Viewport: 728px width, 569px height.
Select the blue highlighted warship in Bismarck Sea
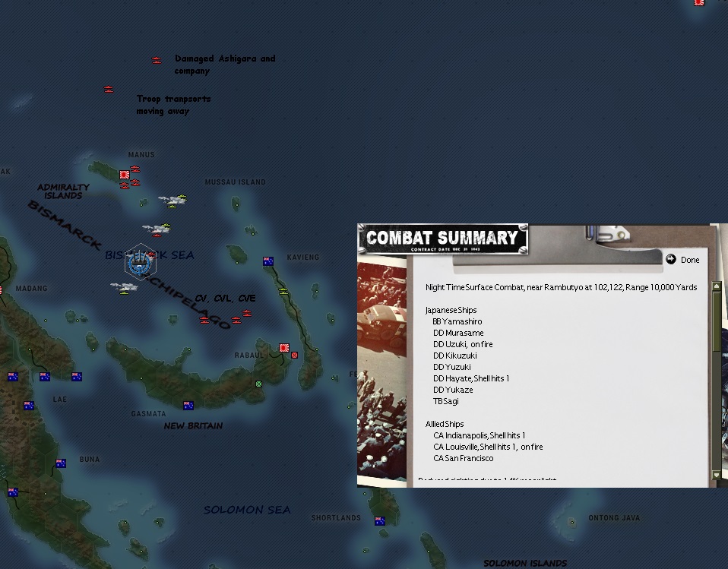(x=141, y=263)
